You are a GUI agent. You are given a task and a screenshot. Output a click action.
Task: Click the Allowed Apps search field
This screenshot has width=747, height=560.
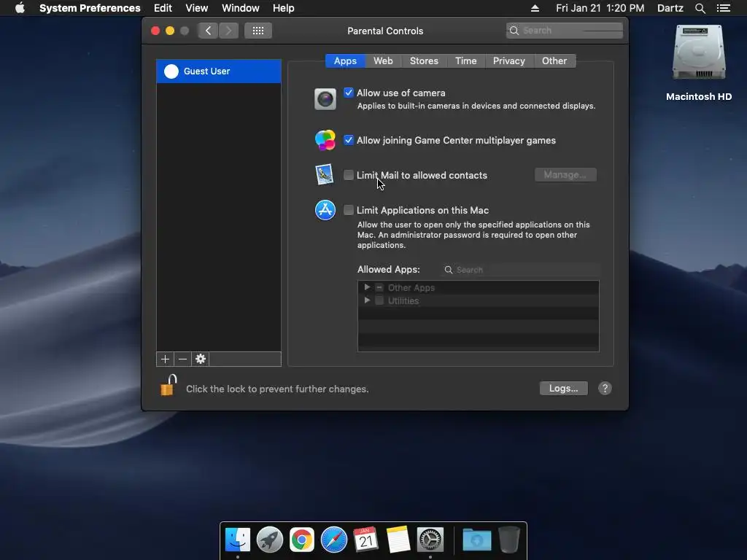click(x=520, y=270)
